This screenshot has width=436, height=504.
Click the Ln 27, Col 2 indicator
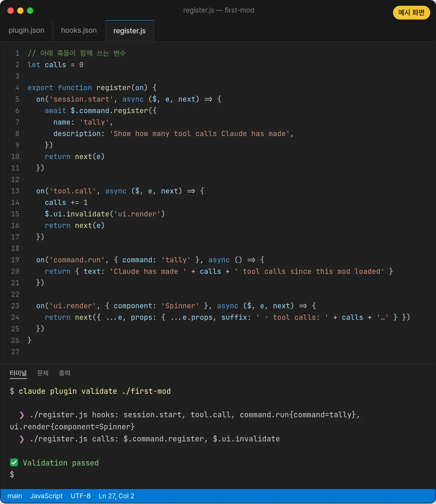(x=116, y=496)
